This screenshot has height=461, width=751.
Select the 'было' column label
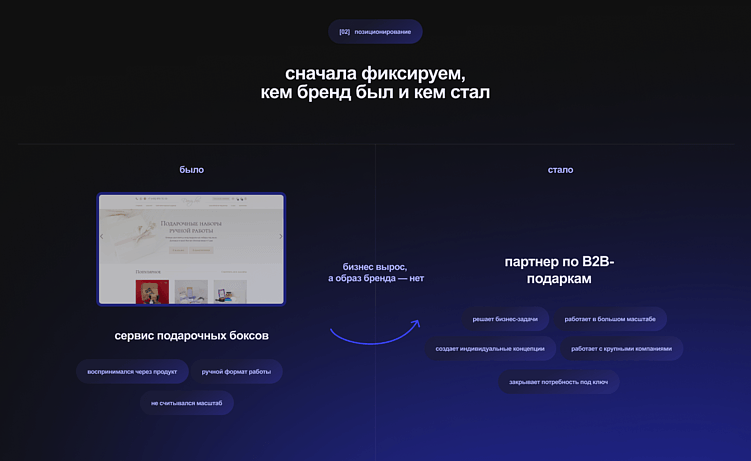point(192,170)
